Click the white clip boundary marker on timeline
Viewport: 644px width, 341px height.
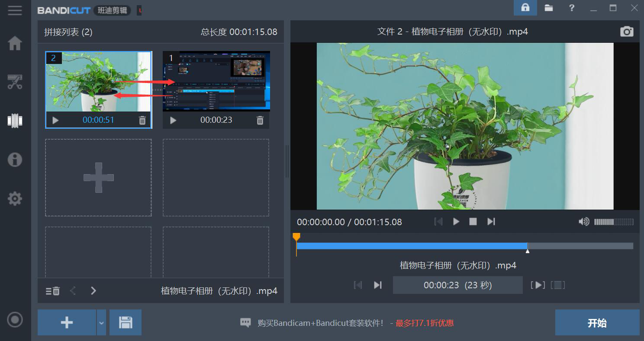[527, 251]
